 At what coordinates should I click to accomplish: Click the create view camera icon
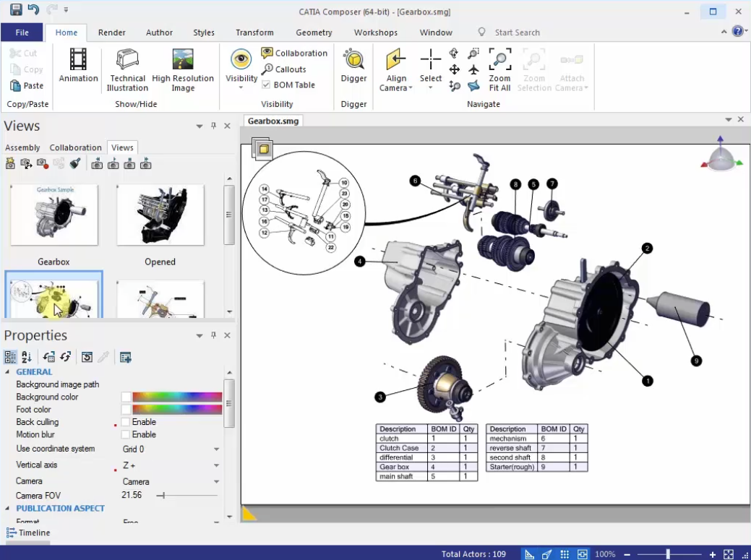point(10,164)
